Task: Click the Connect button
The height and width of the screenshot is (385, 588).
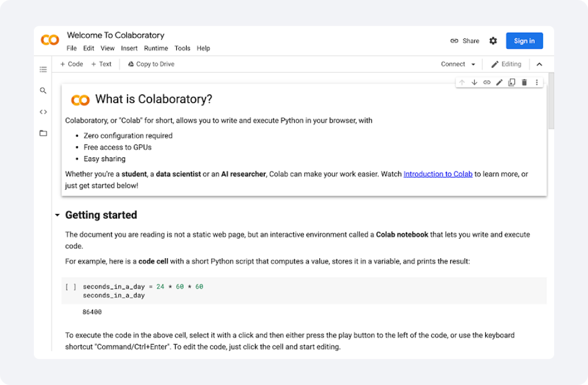Action: click(453, 64)
